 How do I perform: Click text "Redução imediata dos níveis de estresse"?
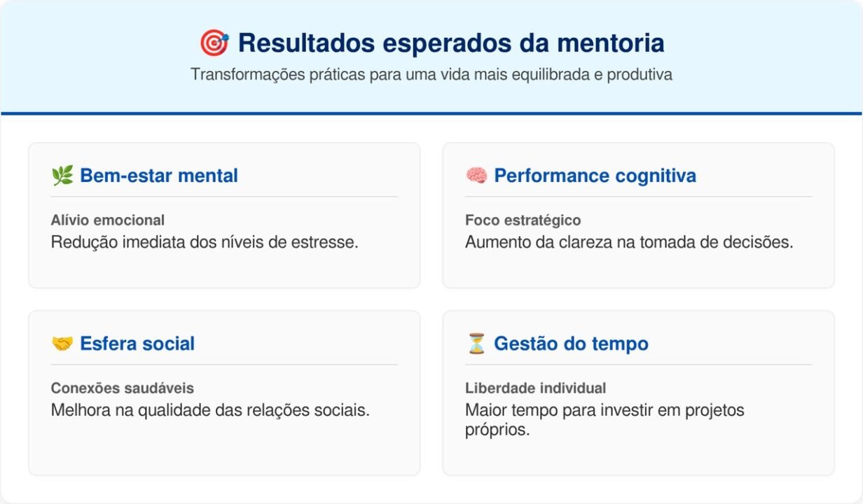(205, 242)
